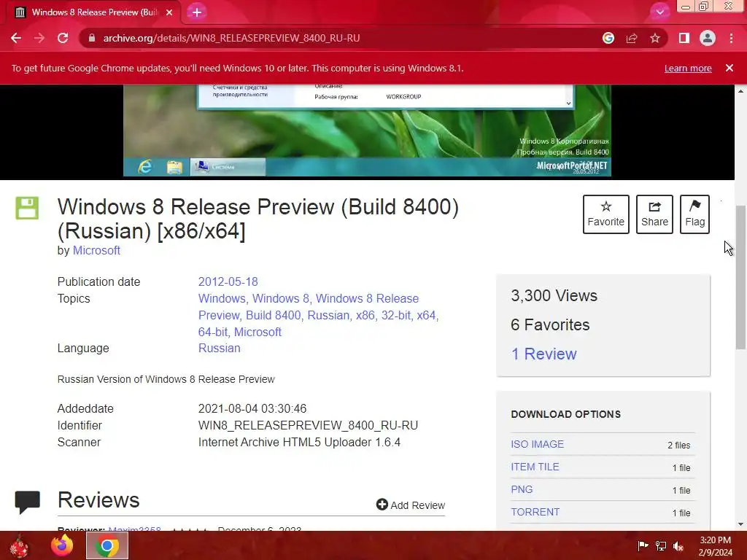Open the Windows 8 topic link
Image resolution: width=747 pixels, height=560 pixels.
click(281, 298)
